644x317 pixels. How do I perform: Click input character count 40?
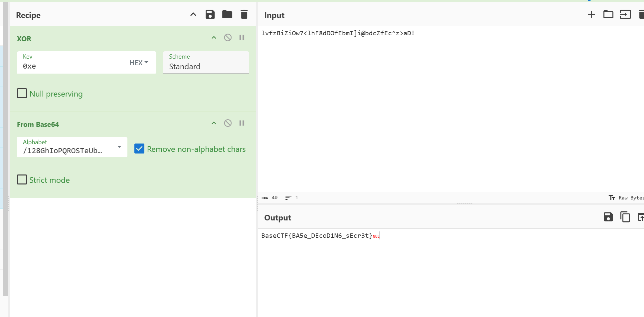click(x=270, y=197)
